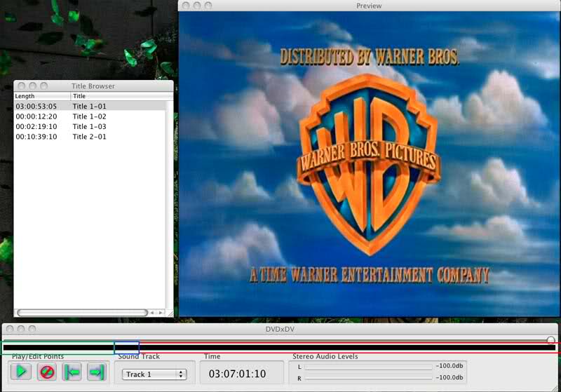The height and width of the screenshot is (392, 561).
Task: Click the Title Browser scroll left arrow
Action: coord(152,313)
